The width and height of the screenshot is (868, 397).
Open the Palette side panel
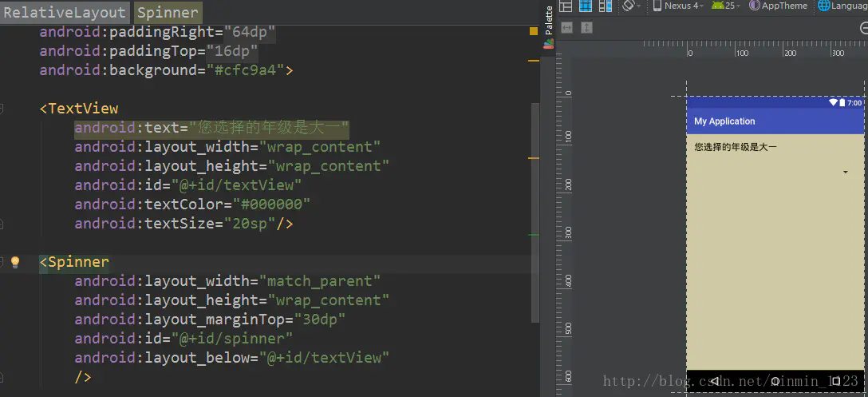(549, 26)
